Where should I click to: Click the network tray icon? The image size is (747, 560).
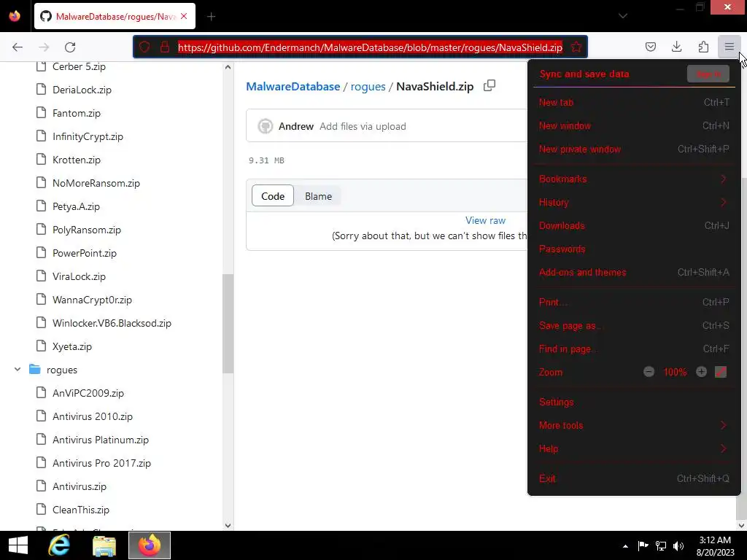click(x=661, y=545)
